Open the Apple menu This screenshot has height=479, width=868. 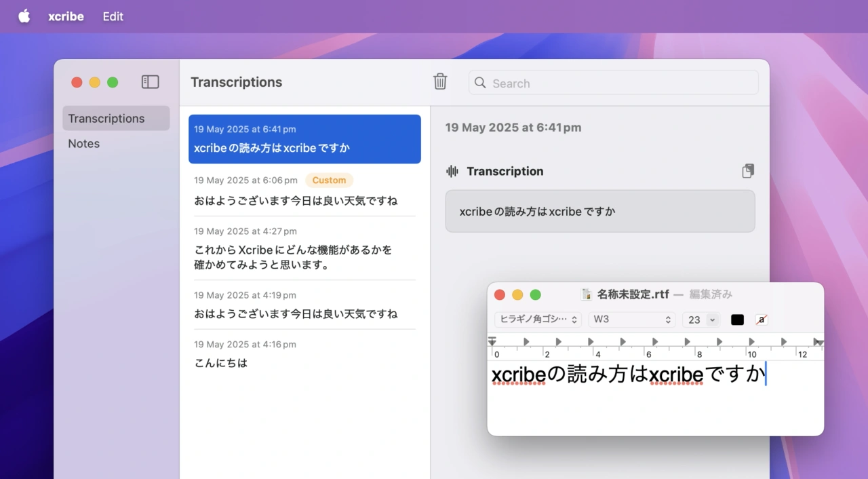pyautogui.click(x=24, y=16)
